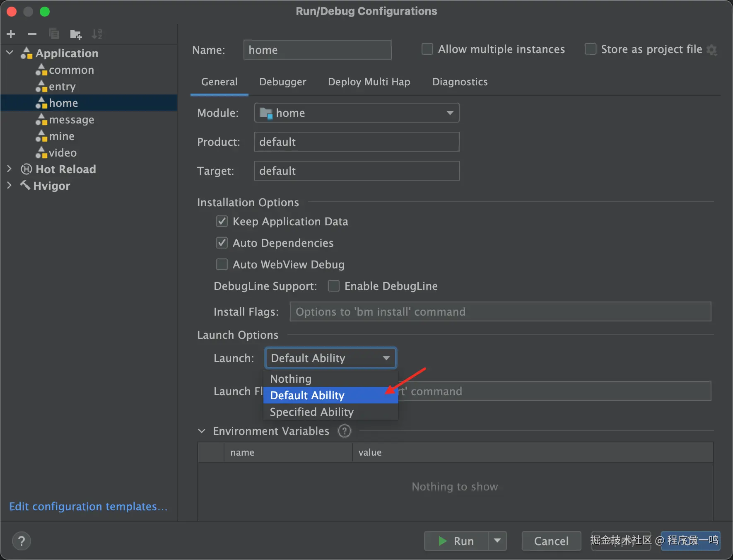
Task: Select the message configuration in the tree
Action: point(71,120)
